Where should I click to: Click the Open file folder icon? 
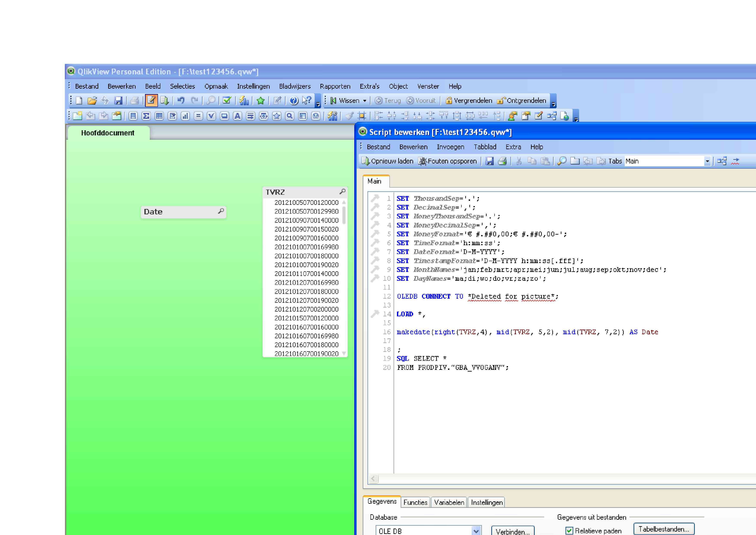point(92,100)
